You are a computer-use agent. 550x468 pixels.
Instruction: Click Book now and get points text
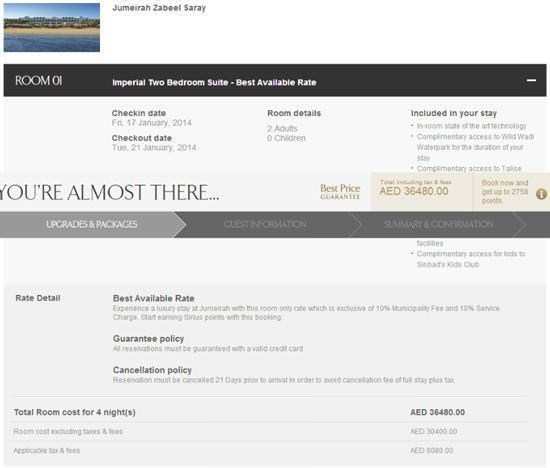505,192
